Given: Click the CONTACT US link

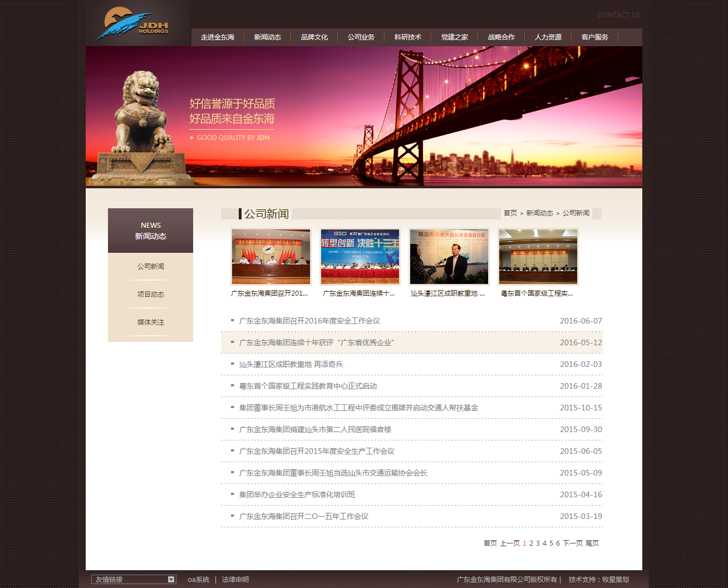Looking at the screenshot, I should pos(618,15).
